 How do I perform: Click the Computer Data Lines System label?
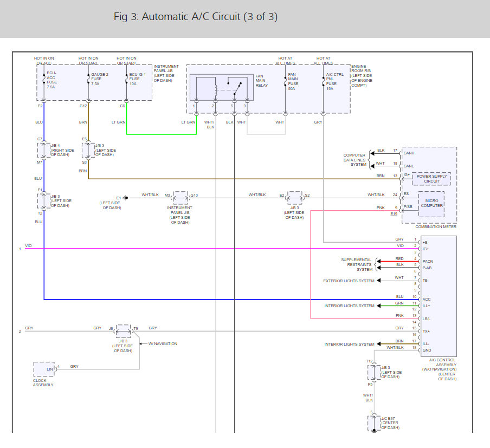pos(354,160)
